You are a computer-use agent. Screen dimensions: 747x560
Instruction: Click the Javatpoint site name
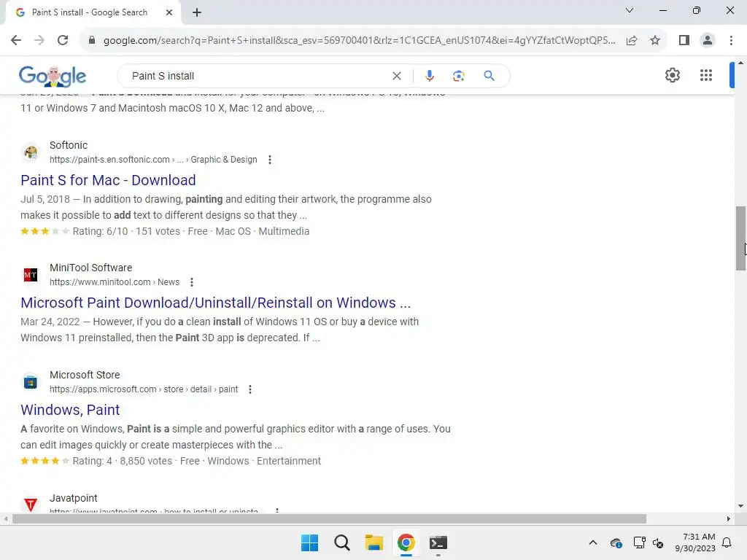point(74,498)
